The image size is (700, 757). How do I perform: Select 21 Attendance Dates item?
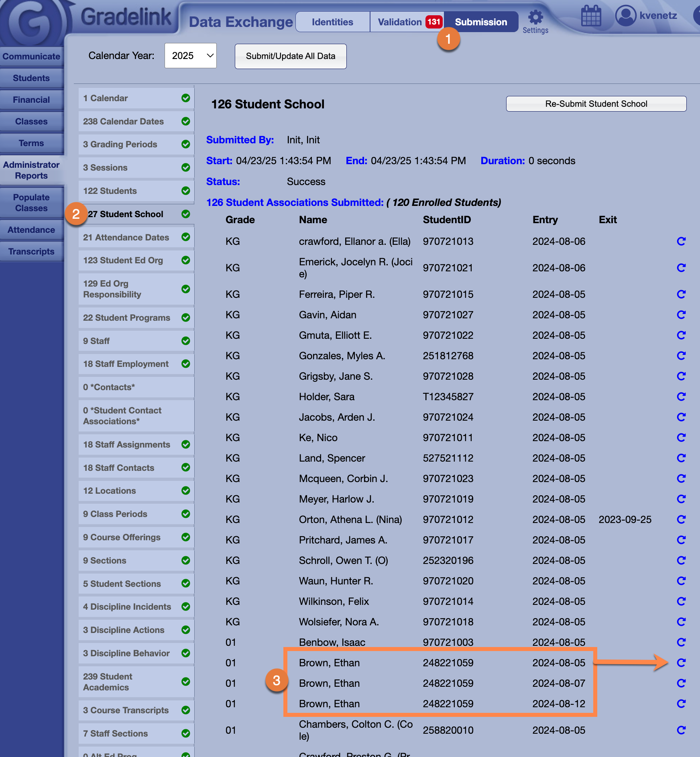tap(136, 238)
